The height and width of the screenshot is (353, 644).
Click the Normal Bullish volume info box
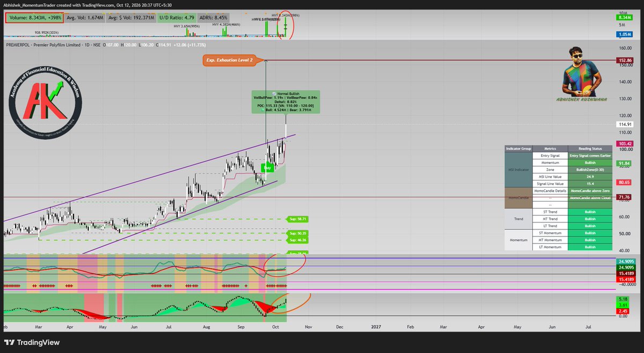tap(286, 102)
